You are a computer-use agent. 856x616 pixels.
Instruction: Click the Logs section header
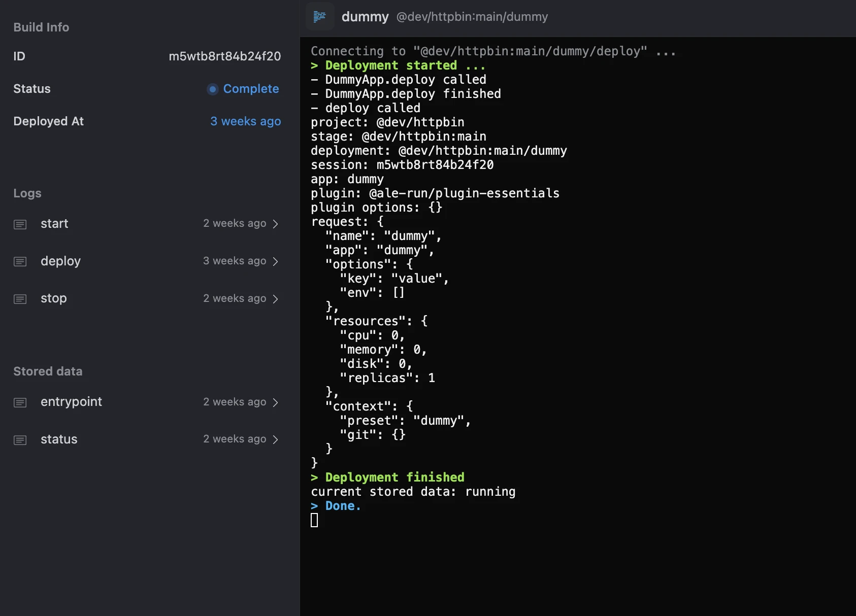27,193
